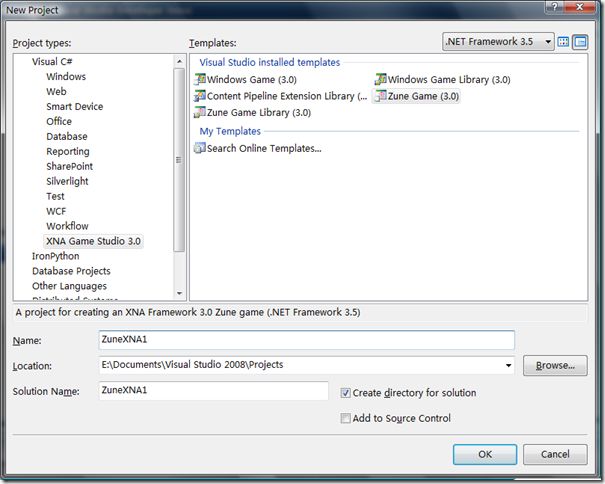This screenshot has width=605, height=484.
Task: Select the Windows Game Library (3.0) template icon
Action: [380, 79]
